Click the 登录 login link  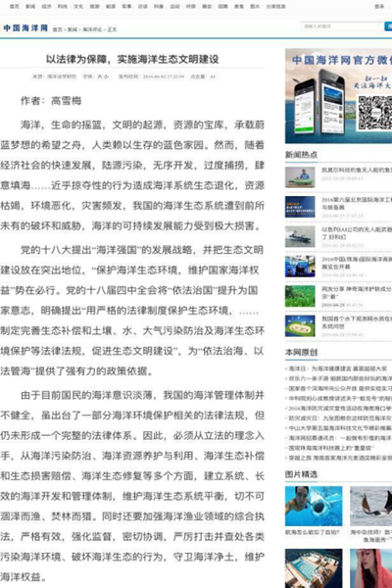[379, 7]
